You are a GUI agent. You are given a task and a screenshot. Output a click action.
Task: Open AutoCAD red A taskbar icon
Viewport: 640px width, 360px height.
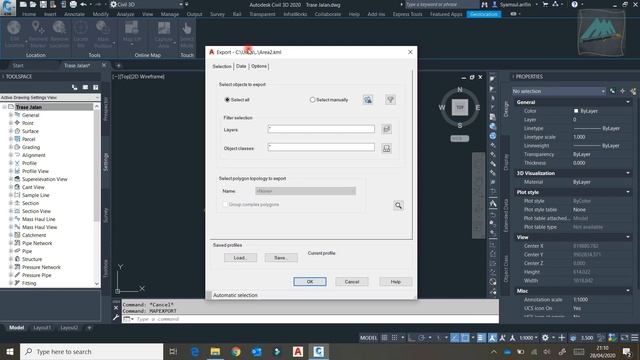tap(298, 351)
